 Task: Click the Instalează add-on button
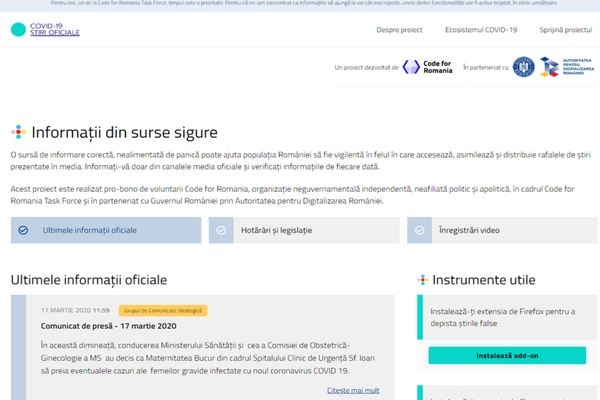point(507,356)
